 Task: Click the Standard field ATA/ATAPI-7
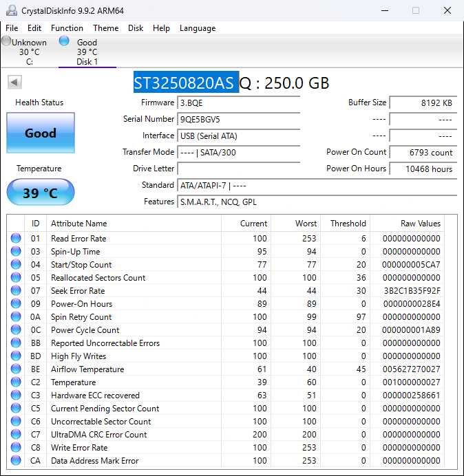click(317, 185)
